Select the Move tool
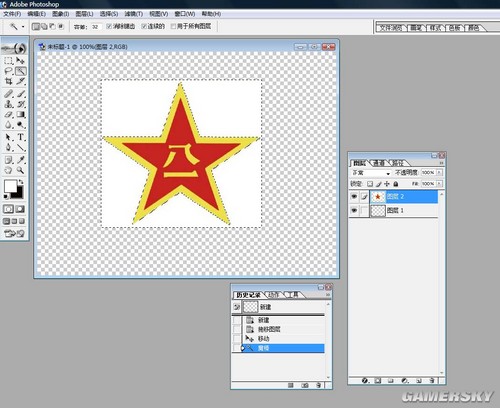Screen dimensions: 500x408 pos(20,61)
